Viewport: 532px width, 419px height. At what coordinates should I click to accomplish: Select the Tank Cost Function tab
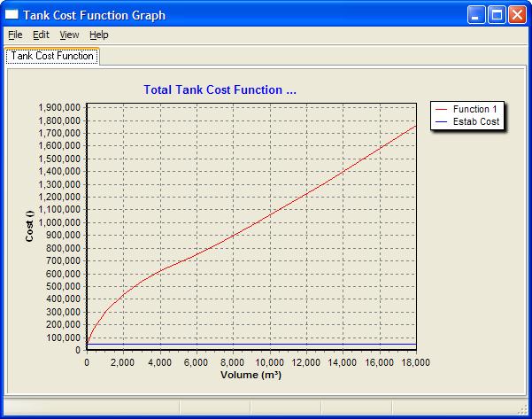click(52, 56)
